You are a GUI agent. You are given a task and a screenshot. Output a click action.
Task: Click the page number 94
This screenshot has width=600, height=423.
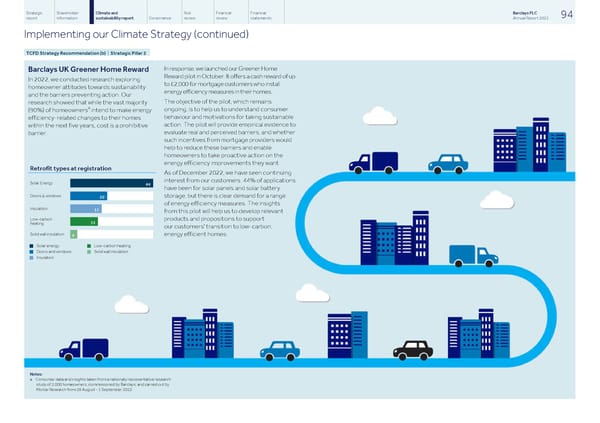(x=567, y=14)
